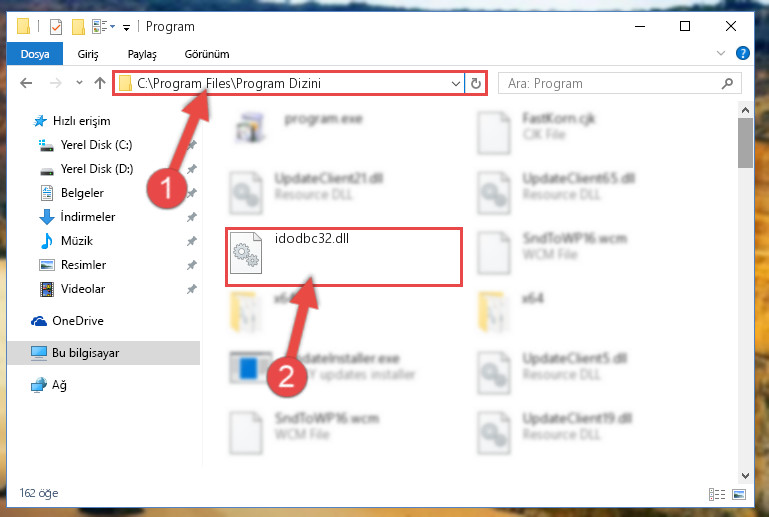Click the Properties checkmark icon in title bar

click(56, 26)
